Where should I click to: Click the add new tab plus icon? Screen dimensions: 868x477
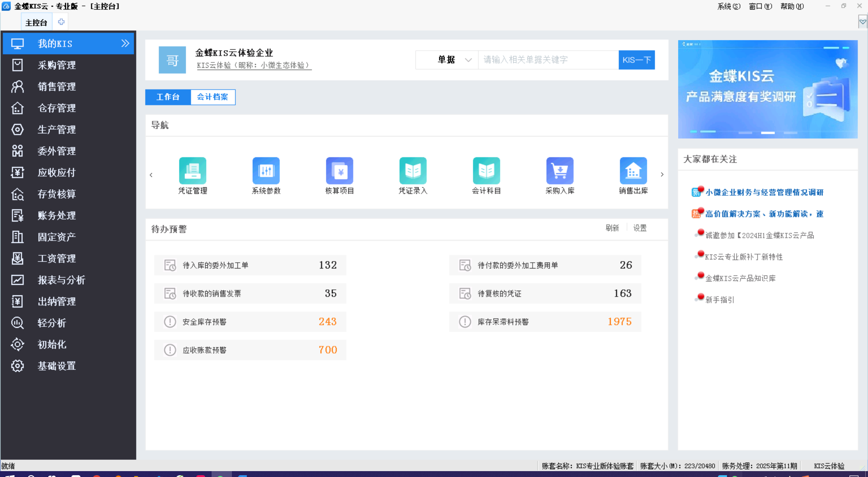pos(61,22)
